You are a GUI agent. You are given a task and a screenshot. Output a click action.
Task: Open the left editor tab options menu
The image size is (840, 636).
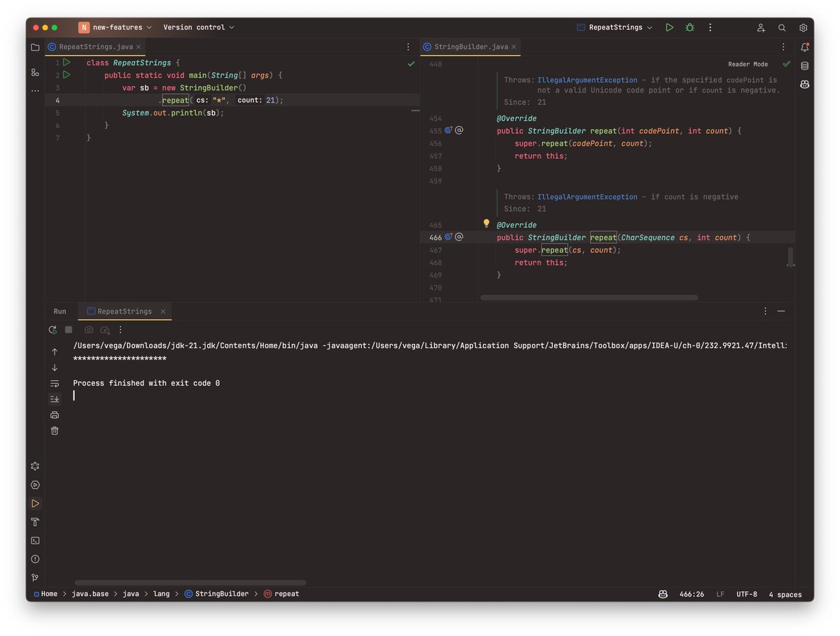coord(408,47)
